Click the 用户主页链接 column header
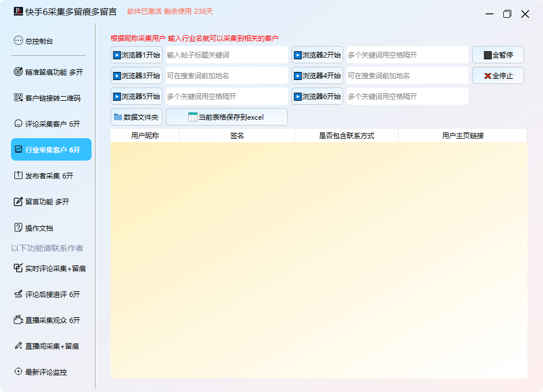Viewport: 543px width, 392px height. tap(462, 136)
